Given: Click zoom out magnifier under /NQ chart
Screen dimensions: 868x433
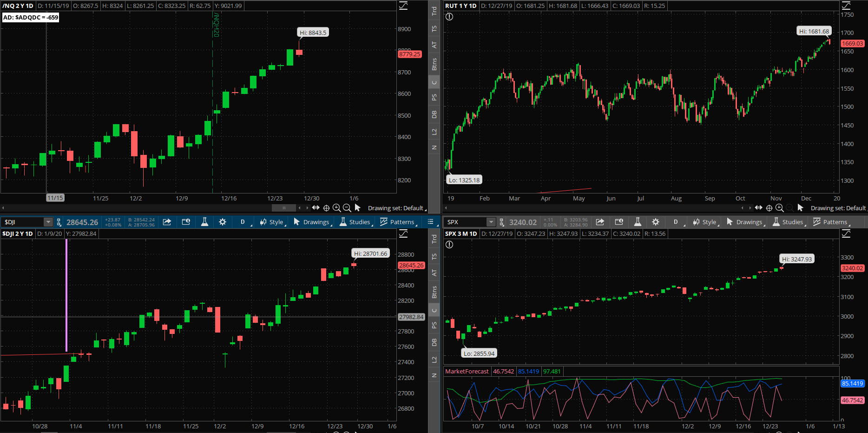Looking at the screenshot, I should (347, 208).
